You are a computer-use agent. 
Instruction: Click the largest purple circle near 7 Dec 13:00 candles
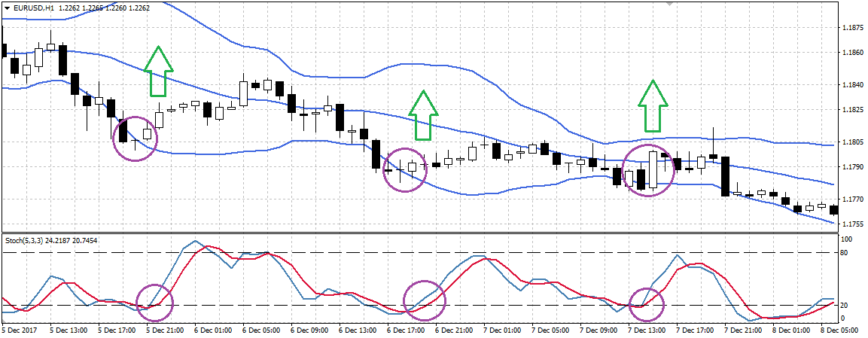pos(648,171)
